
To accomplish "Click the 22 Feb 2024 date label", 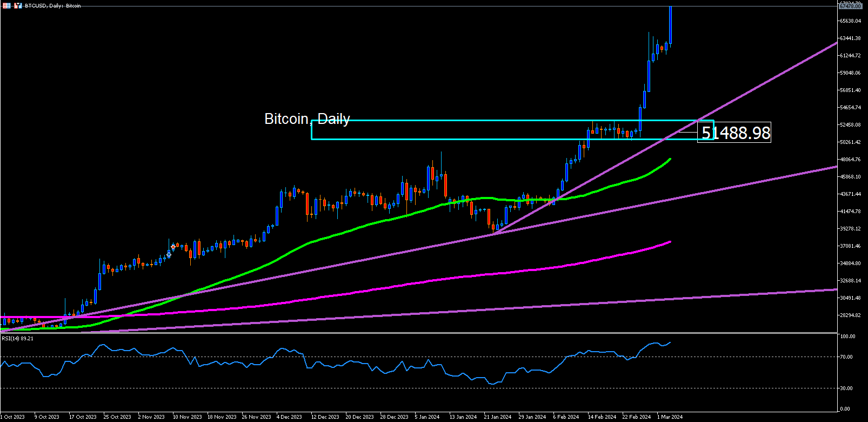I will click(637, 417).
